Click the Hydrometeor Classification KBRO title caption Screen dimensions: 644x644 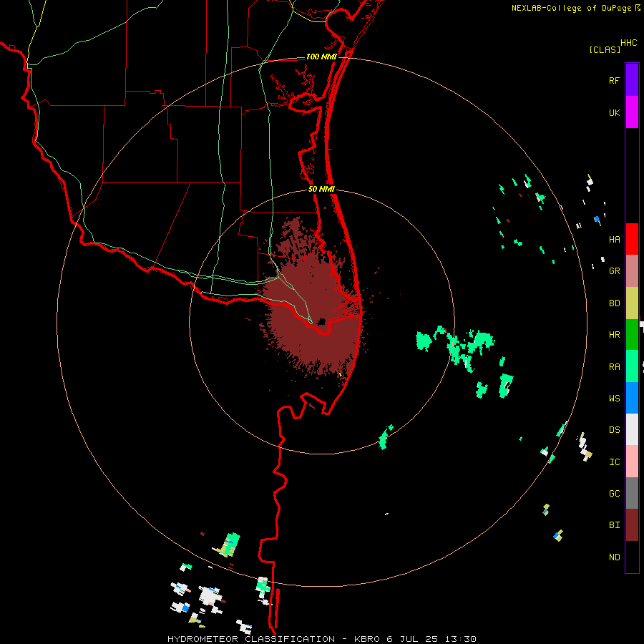[x=321, y=639]
